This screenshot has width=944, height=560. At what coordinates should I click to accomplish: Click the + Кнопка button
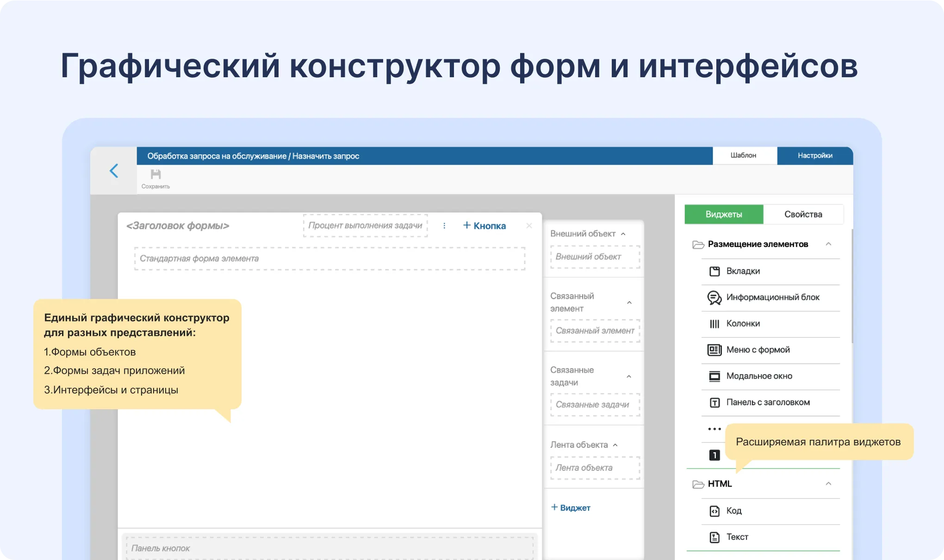point(484,226)
